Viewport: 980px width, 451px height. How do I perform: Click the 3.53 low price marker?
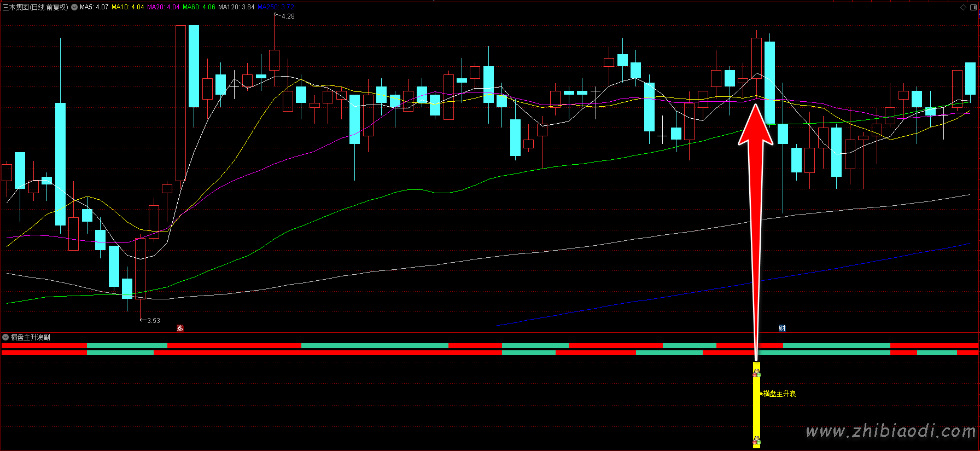tap(153, 321)
